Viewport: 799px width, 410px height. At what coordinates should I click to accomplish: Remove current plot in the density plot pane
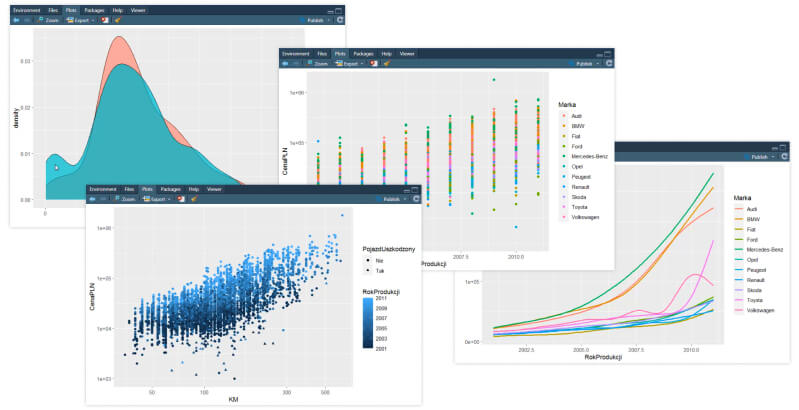(x=105, y=19)
